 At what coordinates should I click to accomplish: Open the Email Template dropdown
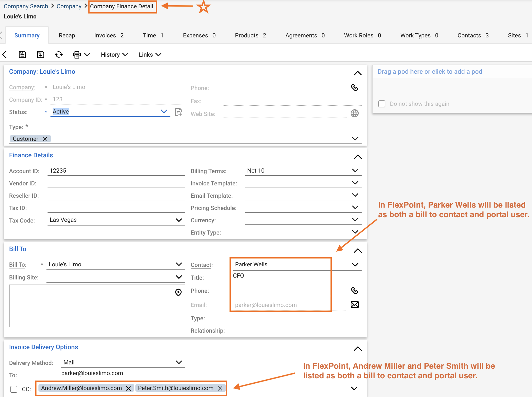point(355,195)
